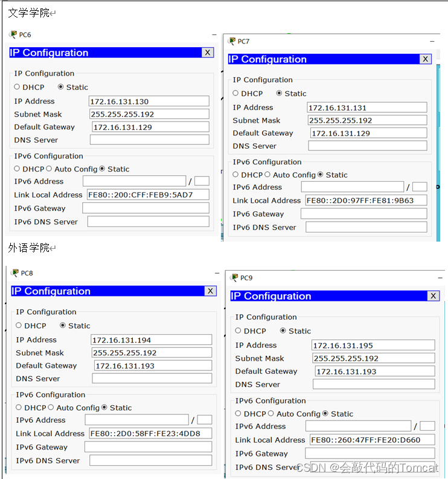Click PC9 Default Gateway field
The height and width of the screenshot is (479, 448).
pyautogui.click(x=375, y=371)
